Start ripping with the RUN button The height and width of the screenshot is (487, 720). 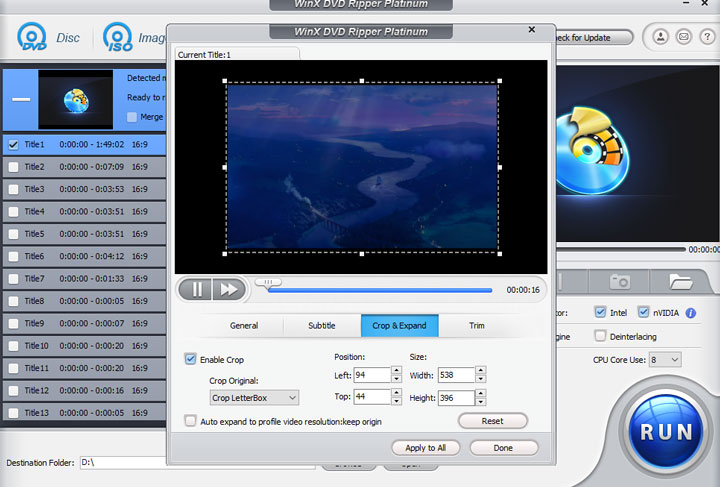(666, 432)
